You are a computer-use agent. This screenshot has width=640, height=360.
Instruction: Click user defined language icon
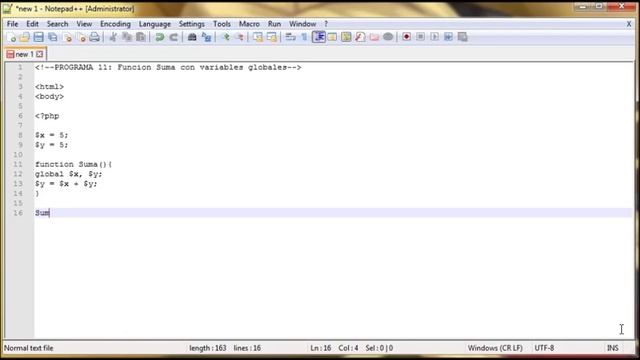(x=332, y=38)
